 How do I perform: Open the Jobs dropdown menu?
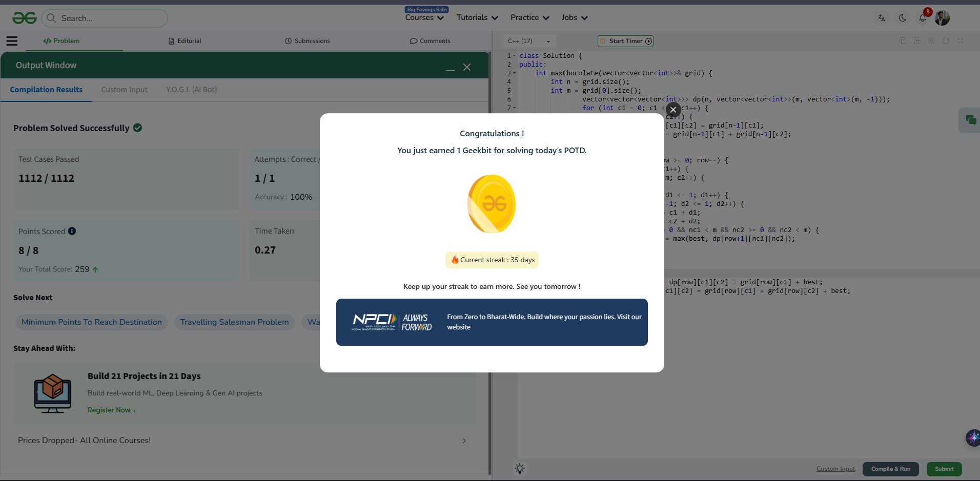click(x=575, y=17)
